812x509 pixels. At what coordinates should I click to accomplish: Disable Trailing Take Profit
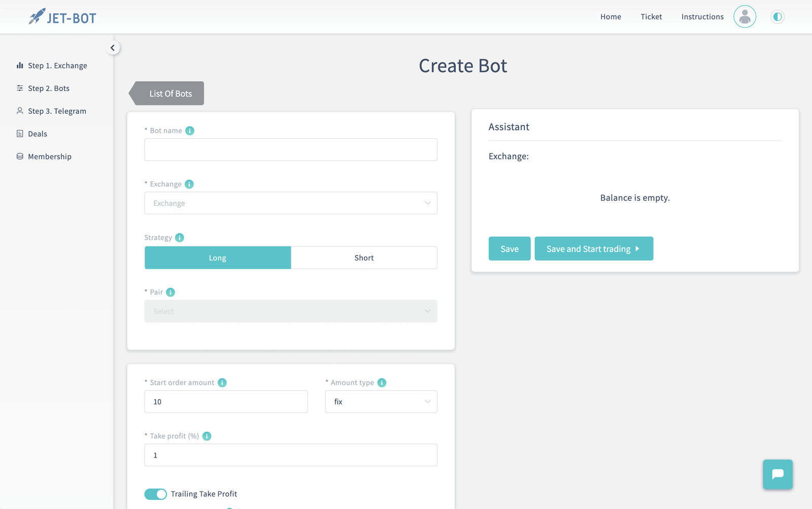click(x=155, y=494)
